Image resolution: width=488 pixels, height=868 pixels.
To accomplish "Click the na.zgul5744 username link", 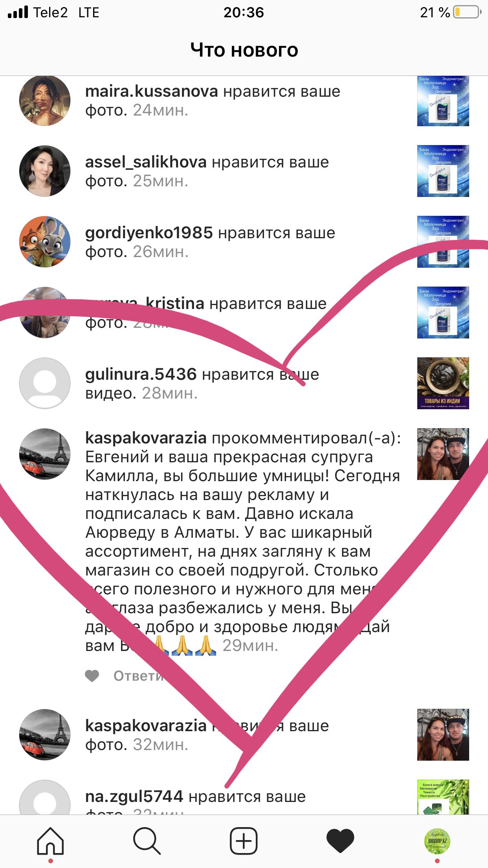I will 134,796.
